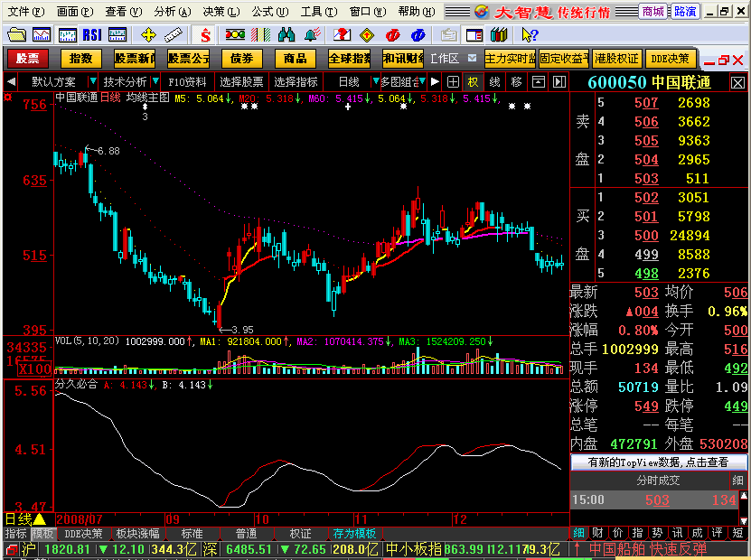
Task: Click the crosshair grid icon in chart toolbar
Action: [x=453, y=82]
